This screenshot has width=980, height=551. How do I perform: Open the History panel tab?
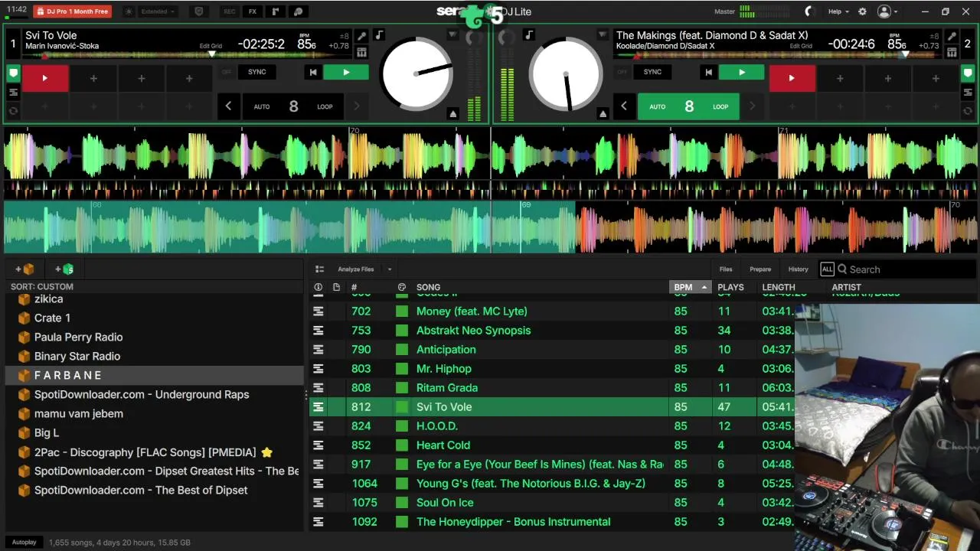pyautogui.click(x=798, y=269)
